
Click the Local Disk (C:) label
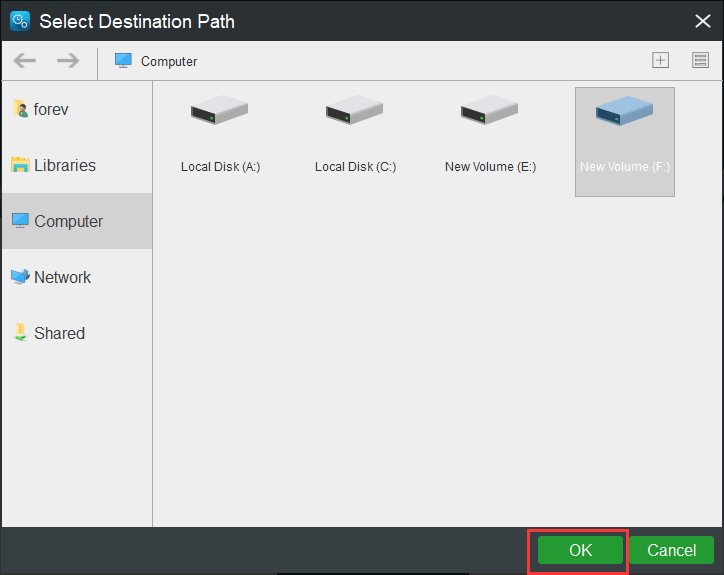[x=356, y=167]
